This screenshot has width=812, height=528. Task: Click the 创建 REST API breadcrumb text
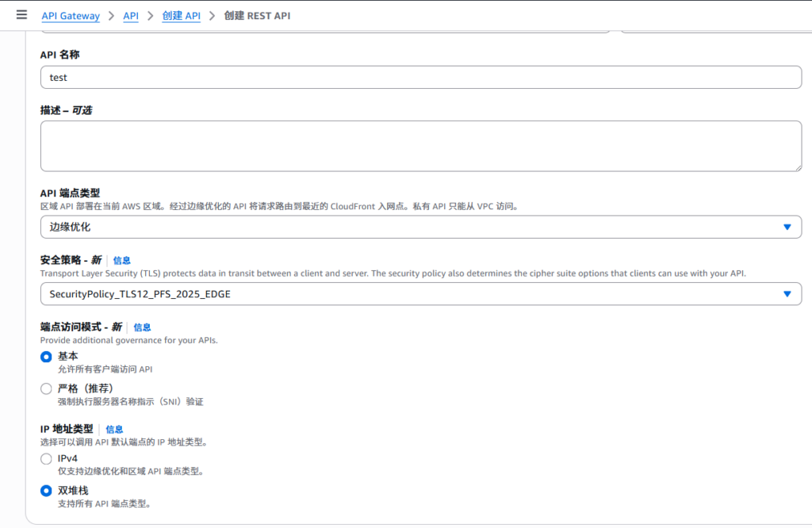pos(257,16)
